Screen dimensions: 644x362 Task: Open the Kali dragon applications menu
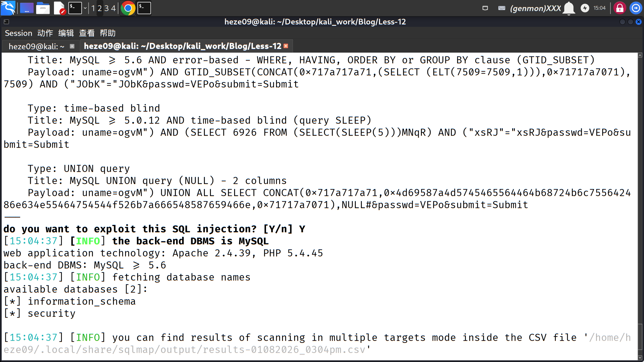8,8
